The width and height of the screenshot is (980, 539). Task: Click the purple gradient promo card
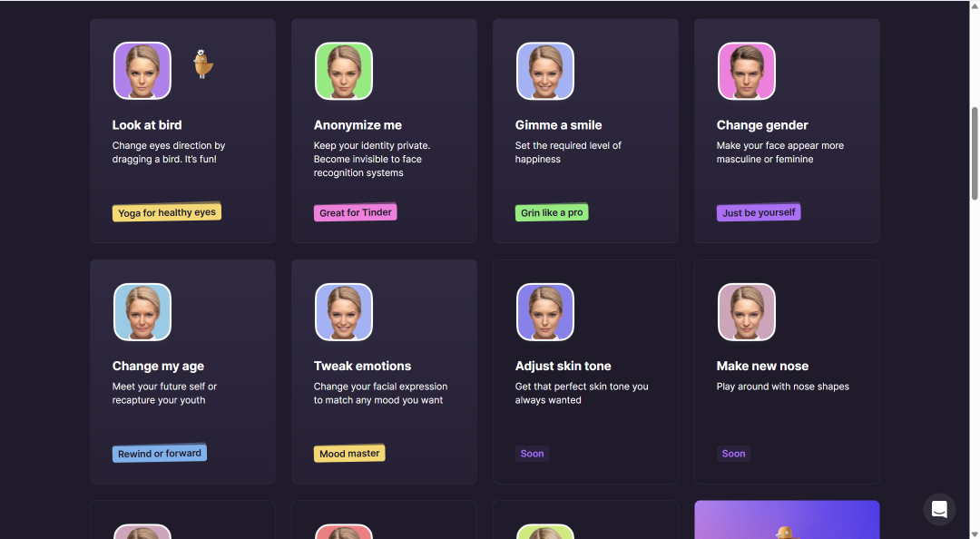tap(787, 520)
